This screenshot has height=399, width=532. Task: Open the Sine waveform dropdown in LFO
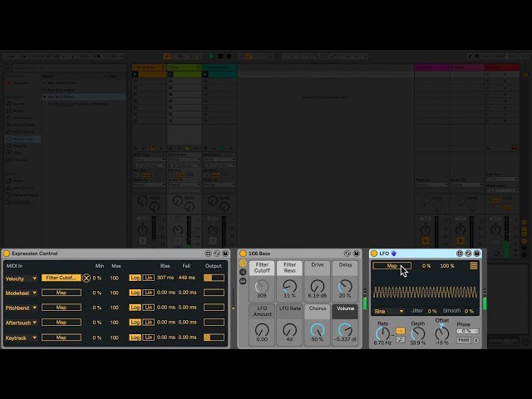(389, 311)
